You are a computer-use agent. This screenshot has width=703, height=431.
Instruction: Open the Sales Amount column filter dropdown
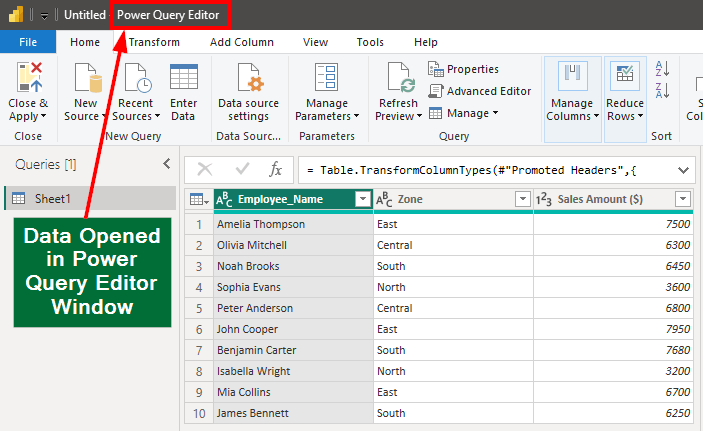683,199
